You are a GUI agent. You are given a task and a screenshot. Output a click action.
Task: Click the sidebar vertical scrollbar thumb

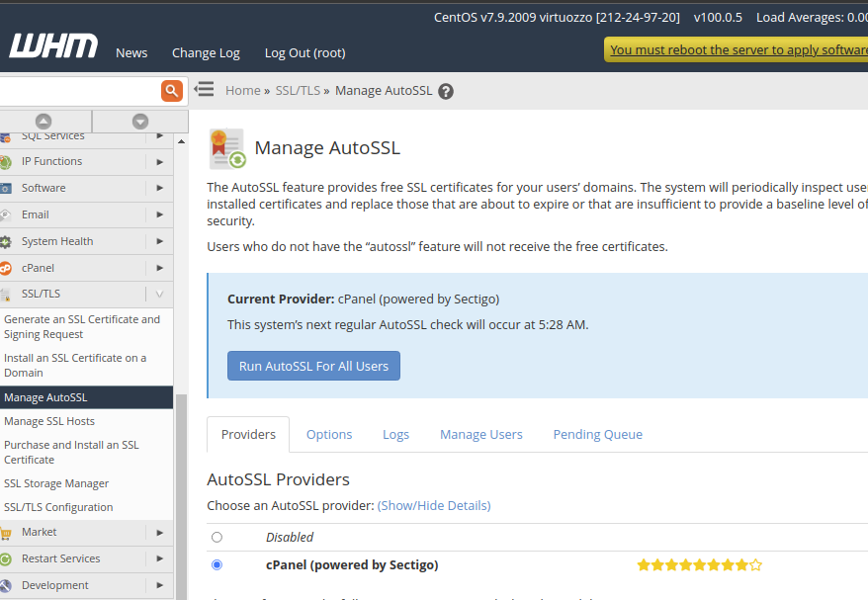pos(181,496)
